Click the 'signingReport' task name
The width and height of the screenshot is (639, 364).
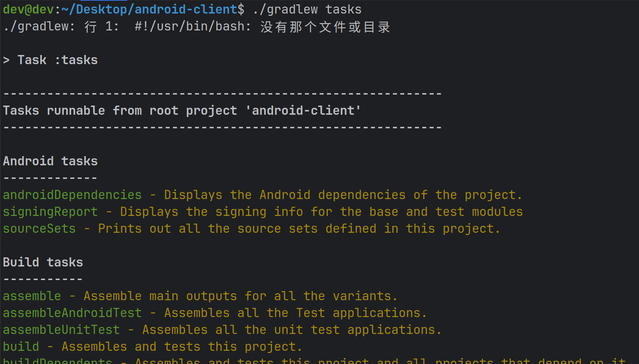[x=50, y=212]
